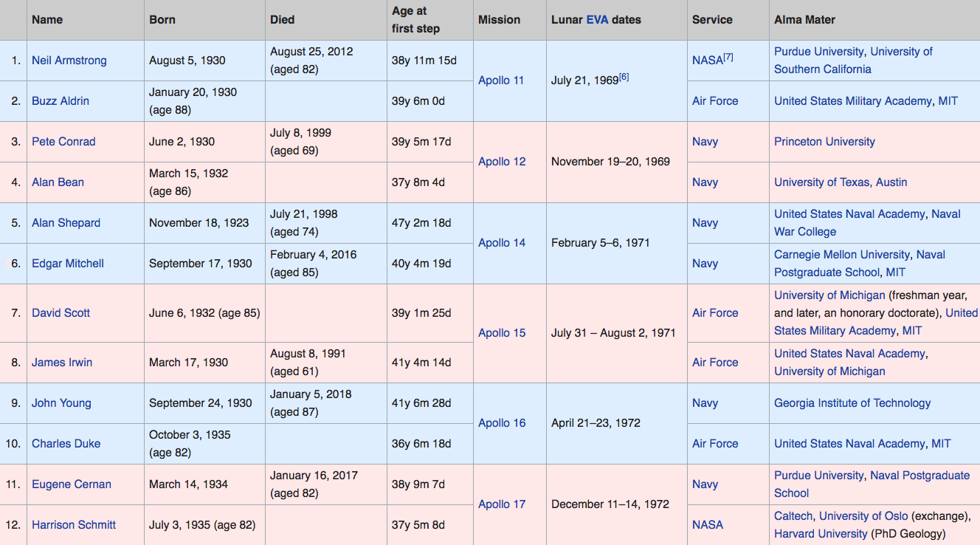Open the Apollo 11 mission link

click(x=502, y=80)
